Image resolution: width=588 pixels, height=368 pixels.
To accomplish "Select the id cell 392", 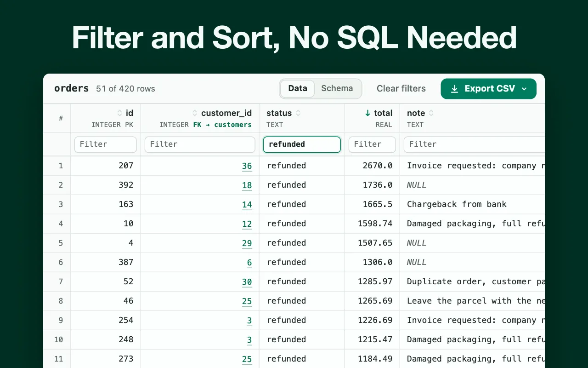I will 106,185.
